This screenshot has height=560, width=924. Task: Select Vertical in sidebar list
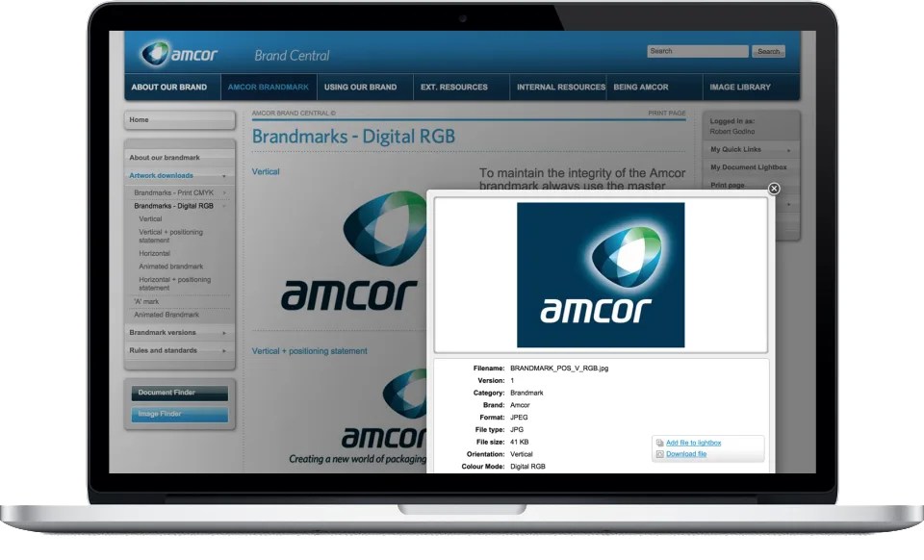150,219
